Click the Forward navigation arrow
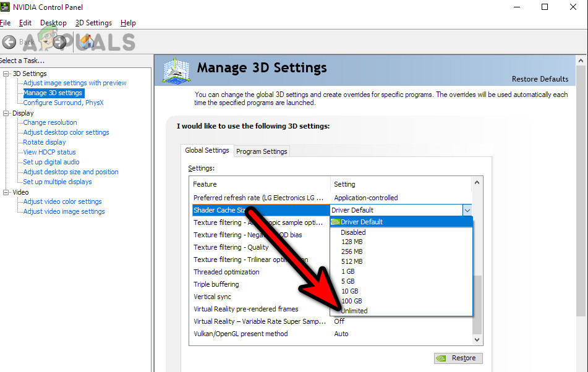The height and width of the screenshot is (372, 588). [x=59, y=43]
